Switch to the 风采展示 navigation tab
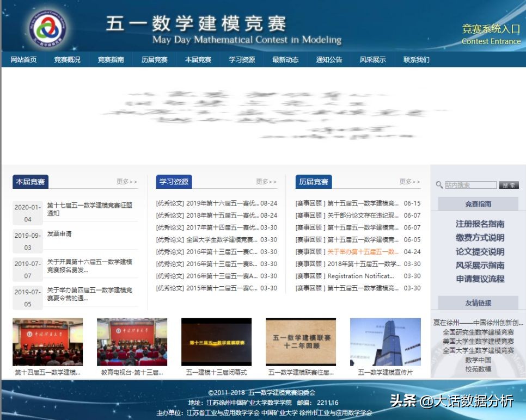526x420 pixels. point(372,60)
